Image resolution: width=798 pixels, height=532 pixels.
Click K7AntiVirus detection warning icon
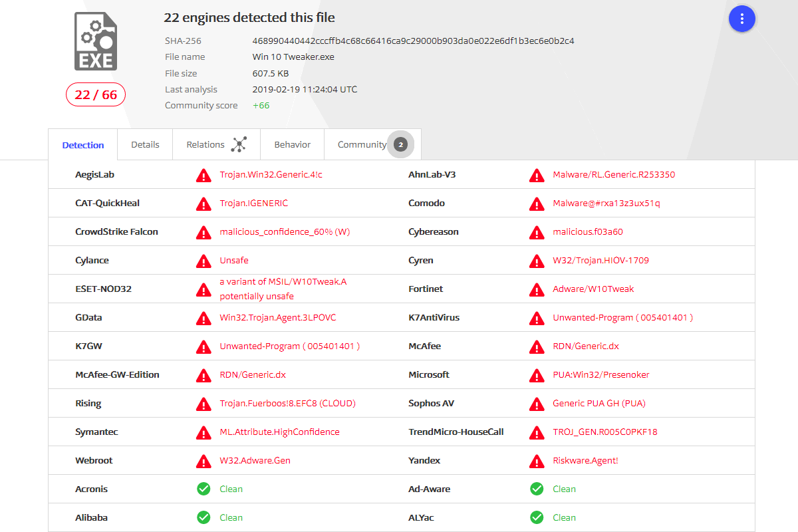click(537, 318)
